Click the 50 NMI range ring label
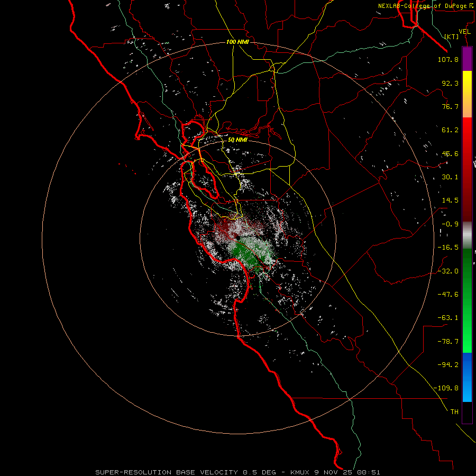Image resolution: width=476 pixels, height=476 pixels. 237,140
